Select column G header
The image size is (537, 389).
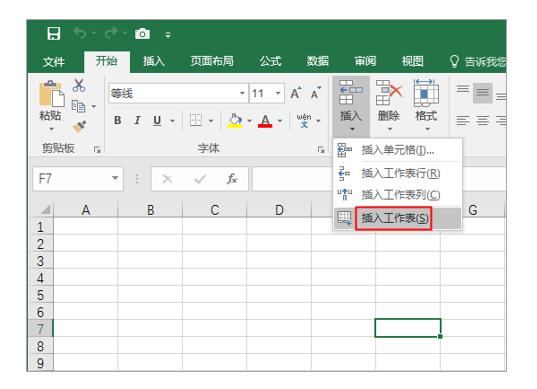(473, 210)
